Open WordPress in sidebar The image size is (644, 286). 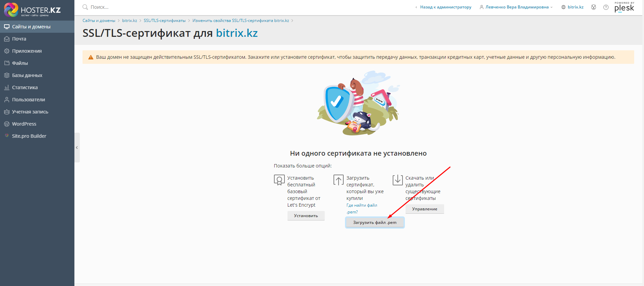(x=37, y=124)
